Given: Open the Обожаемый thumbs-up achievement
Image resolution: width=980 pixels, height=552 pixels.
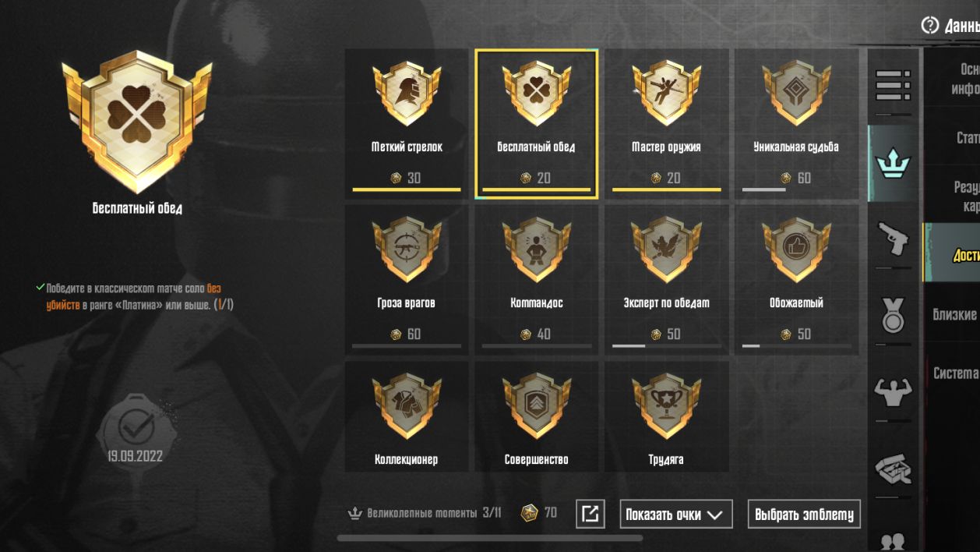Looking at the screenshot, I should pos(796,280).
